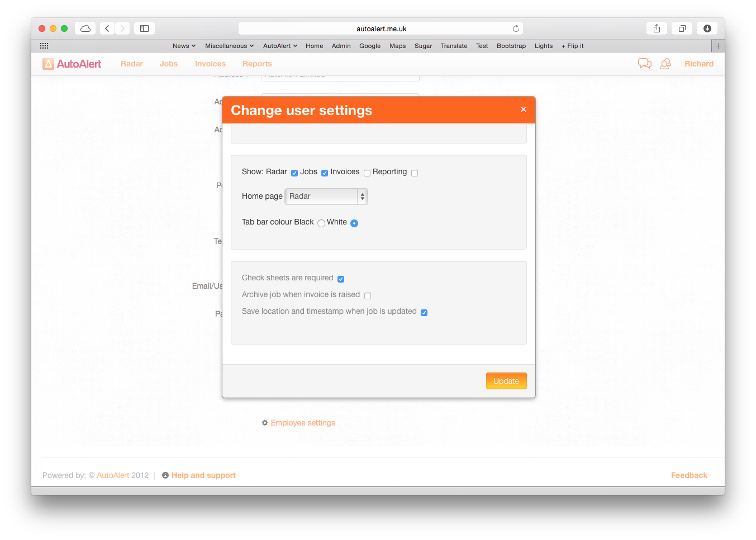The image size is (756, 540).
Task: Open the Bootstrap bookmark
Action: coord(511,46)
